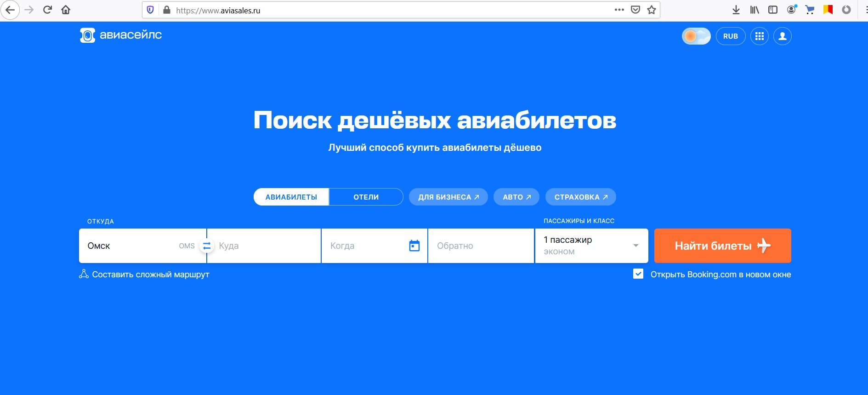This screenshot has height=395, width=868.
Task: Click the Откуда field with Омск
Action: [x=142, y=246]
